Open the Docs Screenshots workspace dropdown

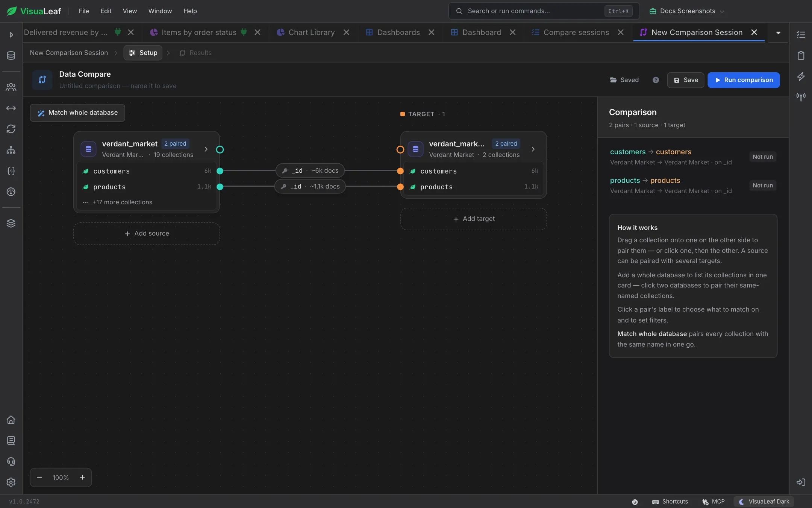tap(687, 11)
